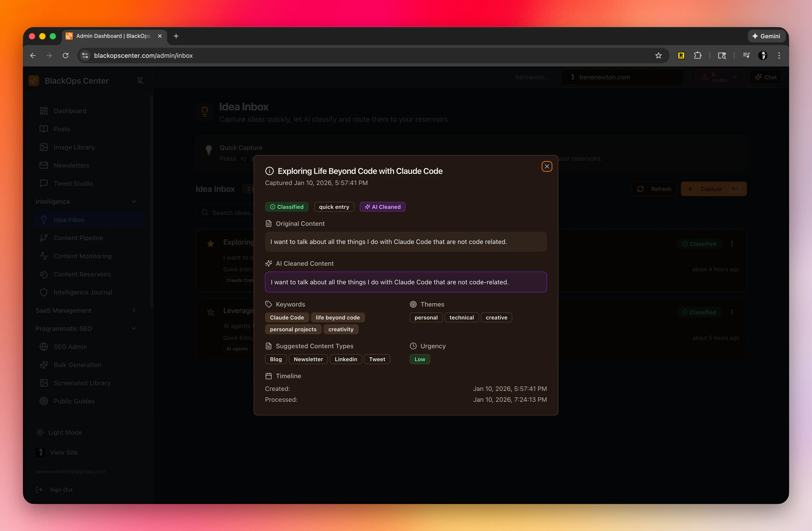Unpin the sidebar using the pin icon

(140, 81)
